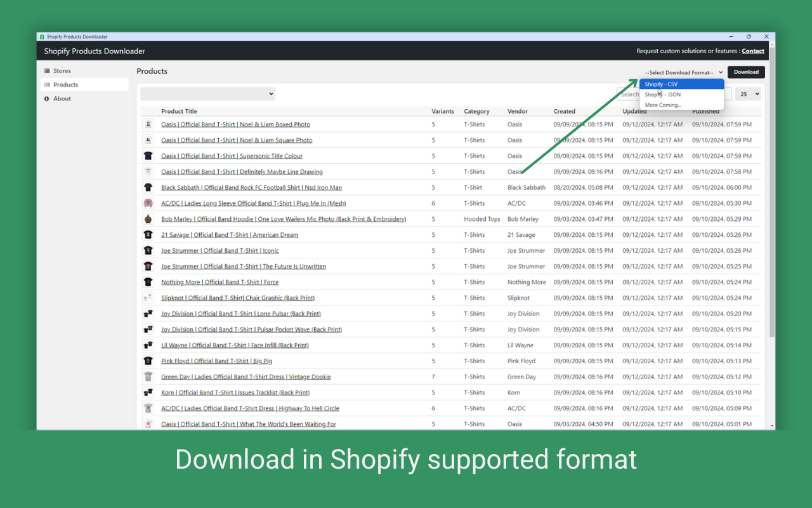Open Oasis What The World's Been Waiting For
Image resolution: width=812 pixels, height=508 pixels.
[x=249, y=424]
